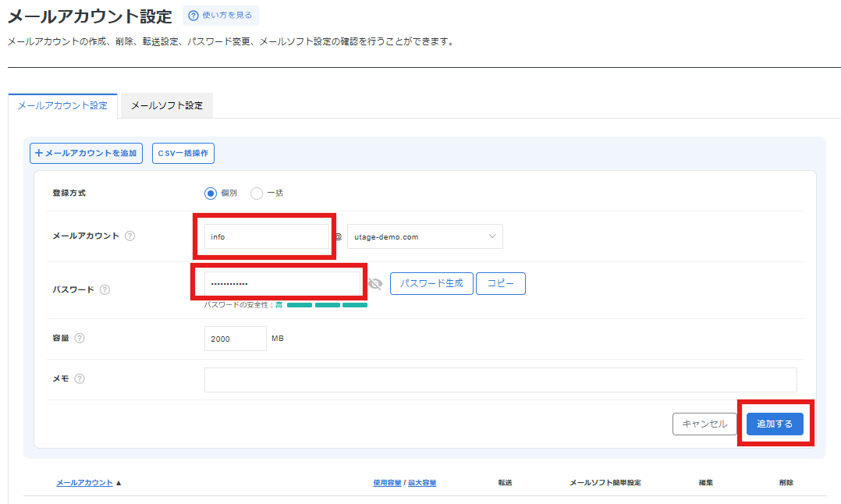Open 使い方を見る help guide

[221, 16]
